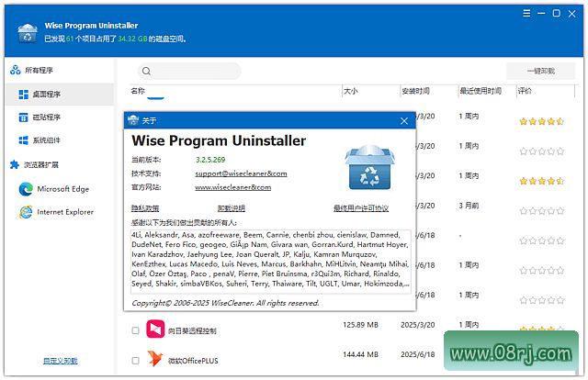Click the 微软OfficePLUS app icon
Viewport: 588px width, 380px height.
pos(153,360)
